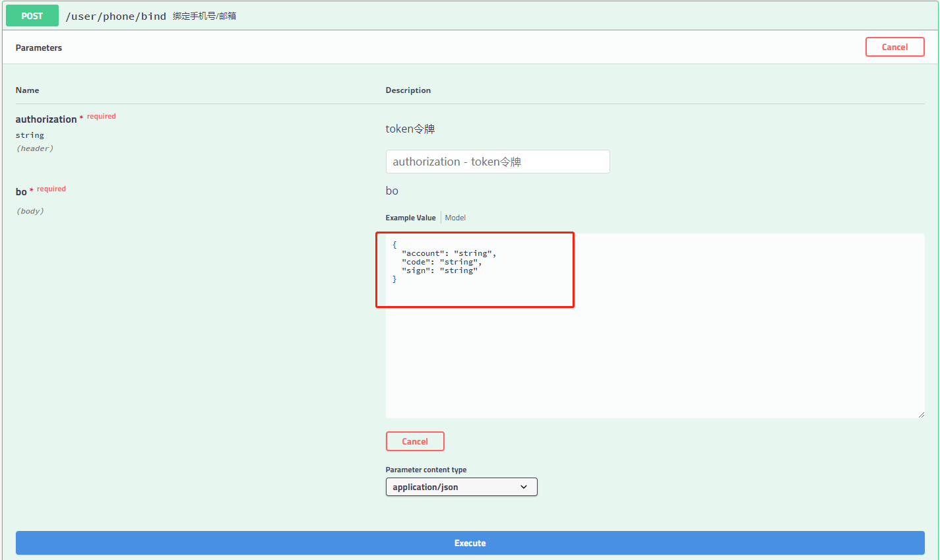
Task: Switch to the Model tab
Action: pos(455,218)
